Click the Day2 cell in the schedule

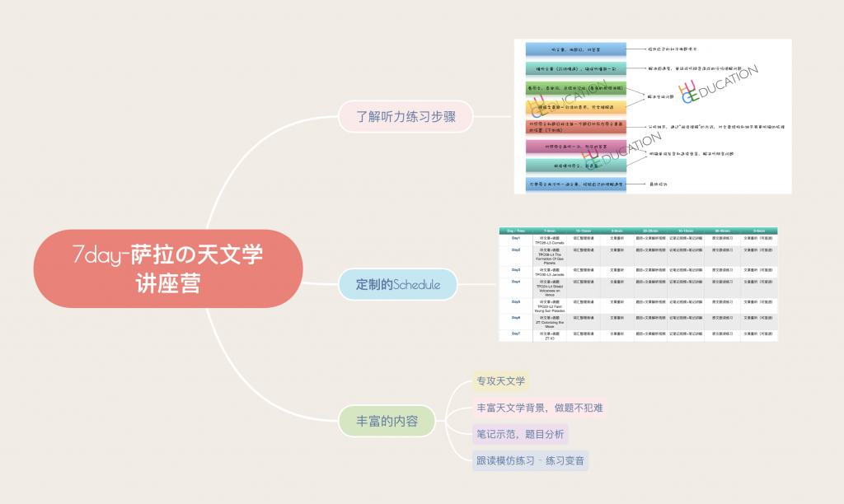coord(516,256)
